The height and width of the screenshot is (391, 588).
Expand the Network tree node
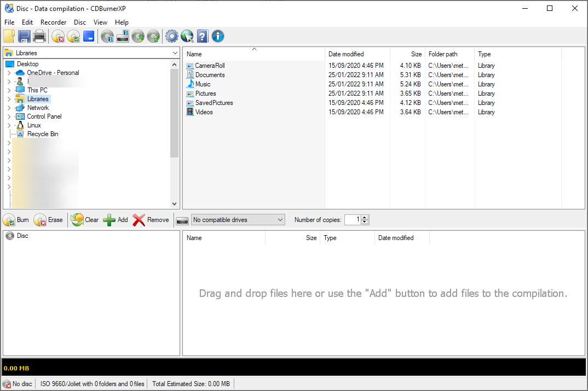(9, 108)
